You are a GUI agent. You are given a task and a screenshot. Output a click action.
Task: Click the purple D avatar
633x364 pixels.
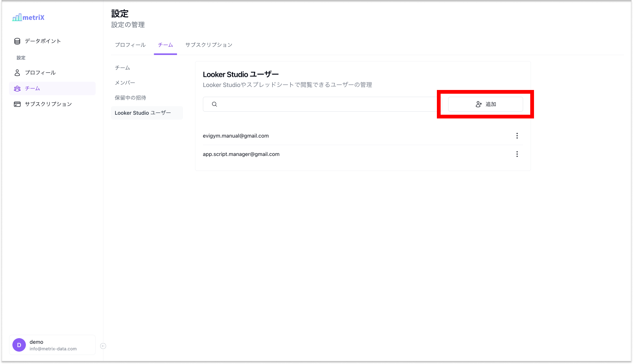tap(19, 345)
